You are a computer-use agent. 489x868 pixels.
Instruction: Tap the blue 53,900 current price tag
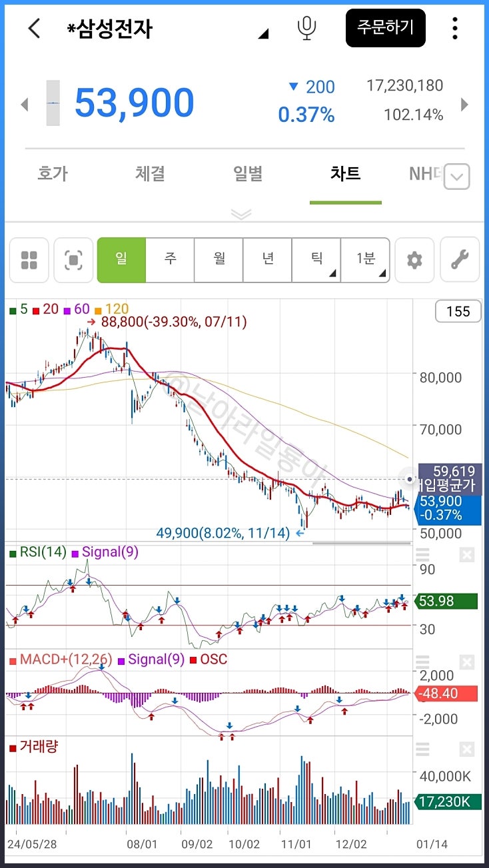[x=448, y=509]
